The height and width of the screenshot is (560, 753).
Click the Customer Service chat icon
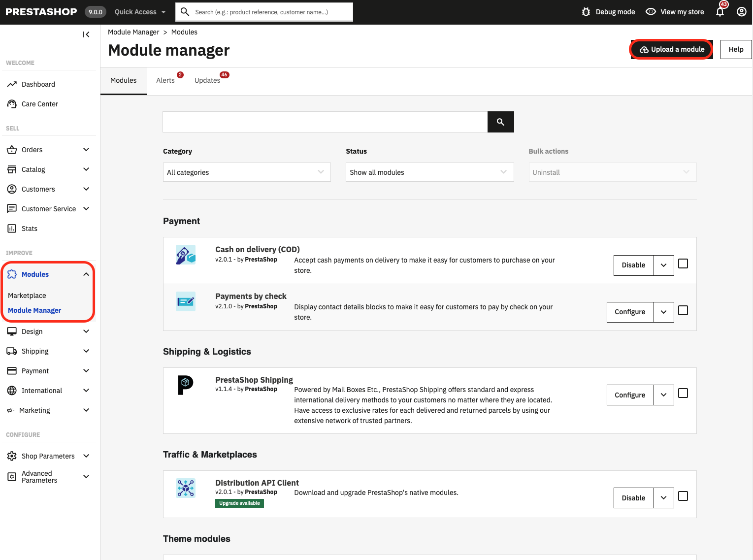pos(12,209)
